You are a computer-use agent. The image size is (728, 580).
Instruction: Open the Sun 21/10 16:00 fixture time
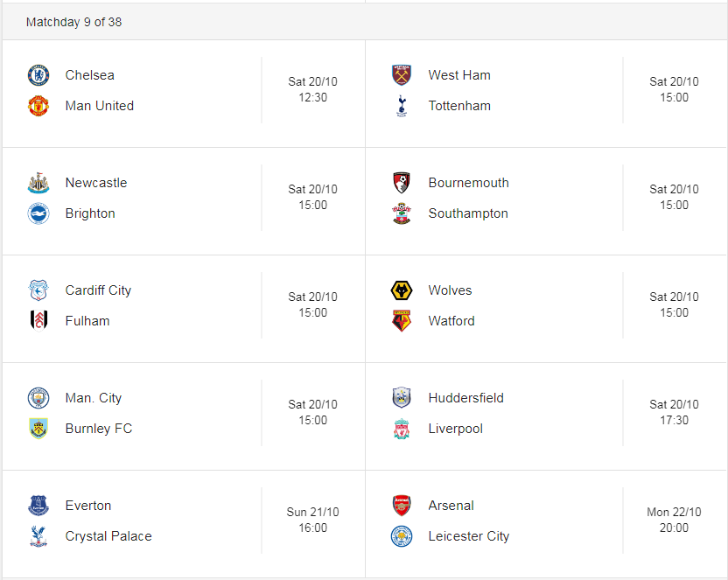point(312,521)
